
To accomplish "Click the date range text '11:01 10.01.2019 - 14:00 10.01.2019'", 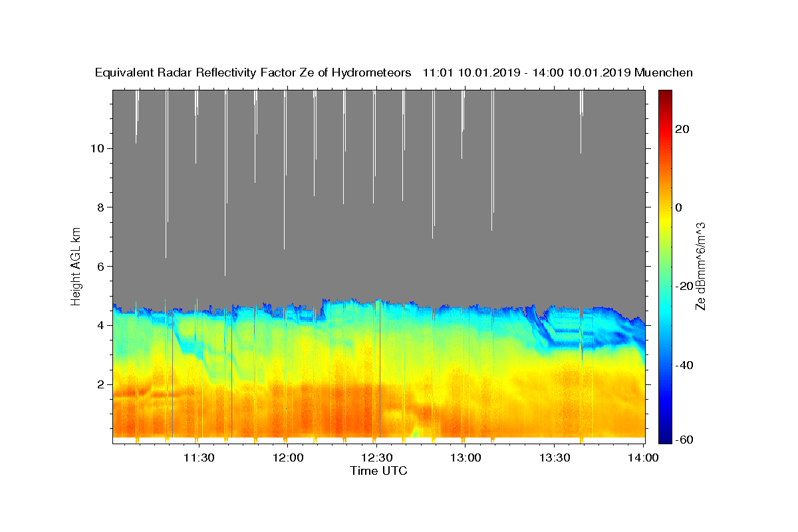I will tap(527, 73).
